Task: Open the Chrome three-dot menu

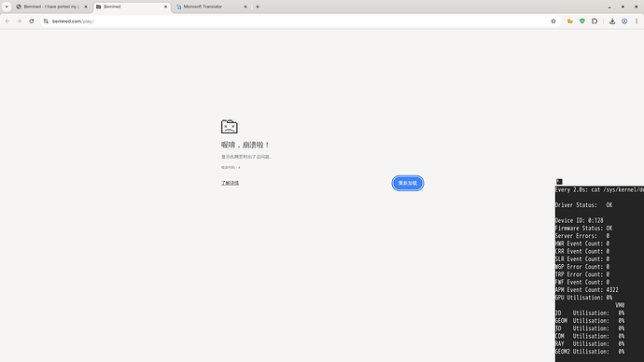Action: pyautogui.click(x=637, y=21)
